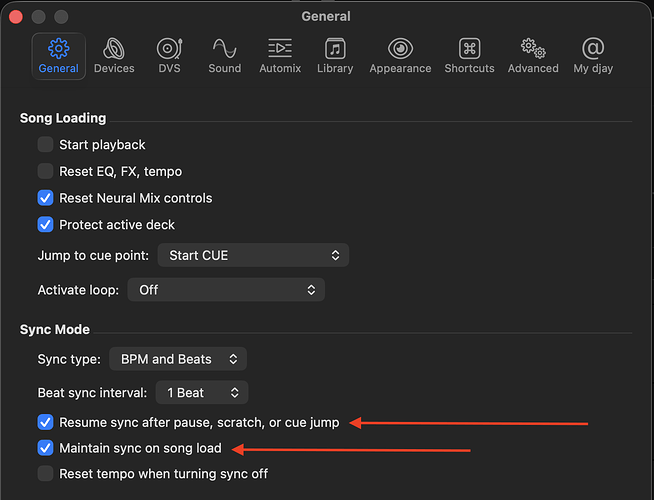Disable Reset Neural Mix controls
Viewport: 654px width, 500px height.
[x=46, y=198]
